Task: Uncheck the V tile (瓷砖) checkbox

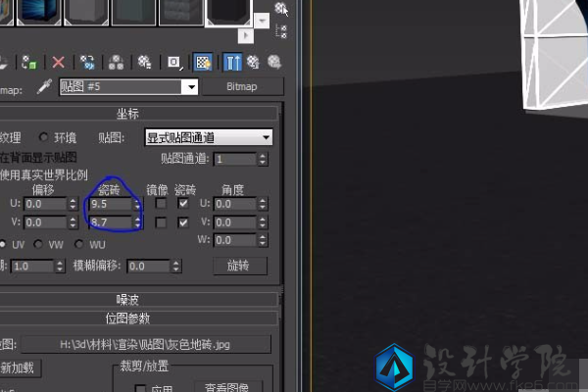Action: 183,222
